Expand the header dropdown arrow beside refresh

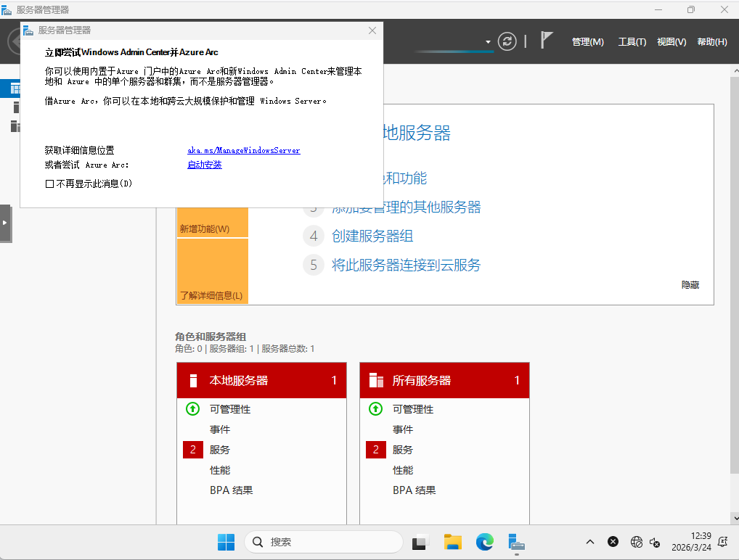(x=488, y=42)
